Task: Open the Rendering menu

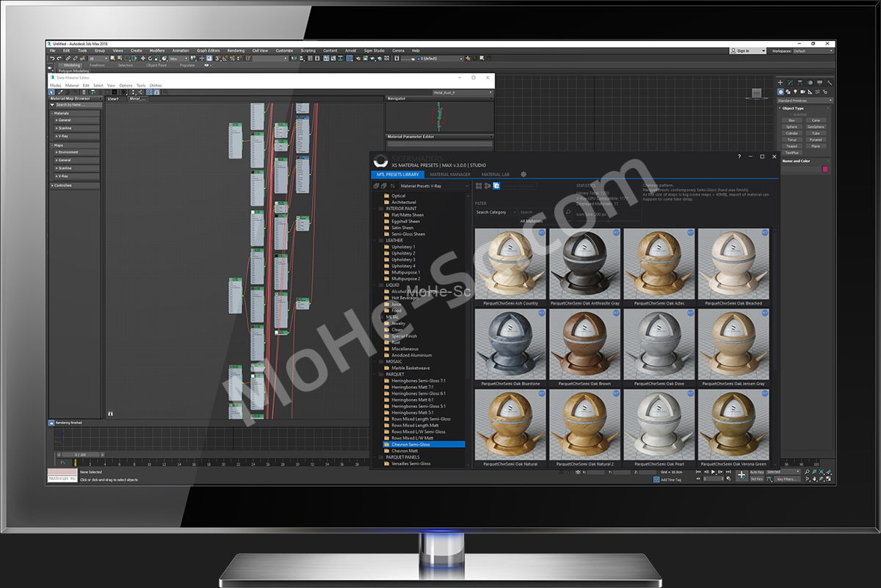Action: (x=236, y=51)
